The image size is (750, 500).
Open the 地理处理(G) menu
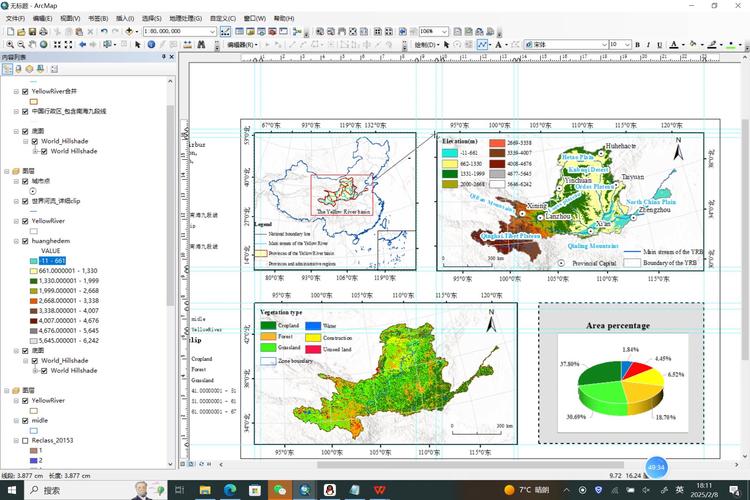[x=187, y=18]
